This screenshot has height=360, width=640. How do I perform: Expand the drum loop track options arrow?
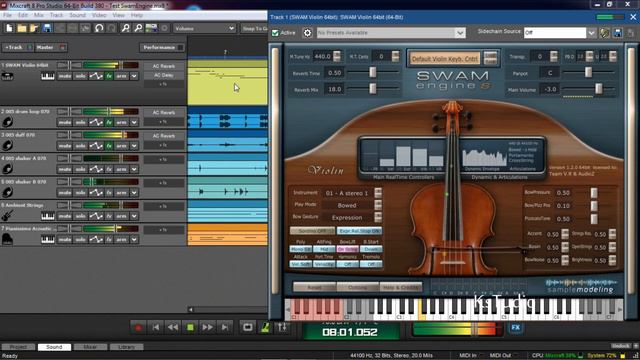pyautogui.click(x=134, y=122)
